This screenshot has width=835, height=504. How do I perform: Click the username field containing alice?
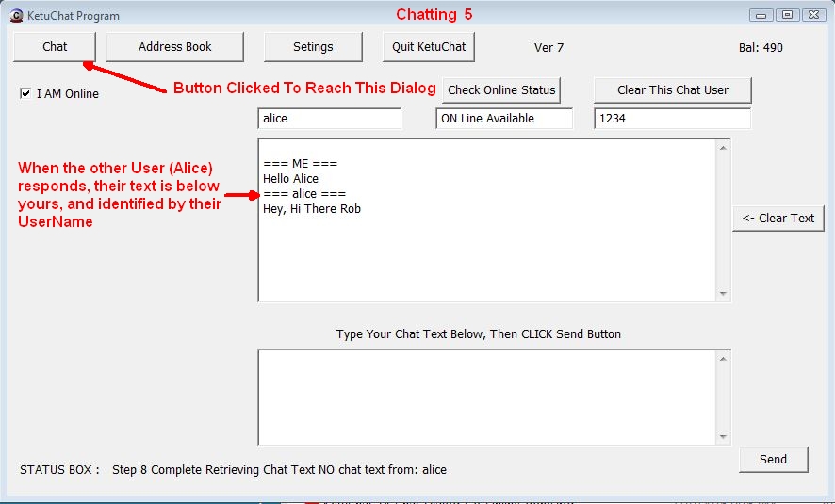[x=329, y=119]
